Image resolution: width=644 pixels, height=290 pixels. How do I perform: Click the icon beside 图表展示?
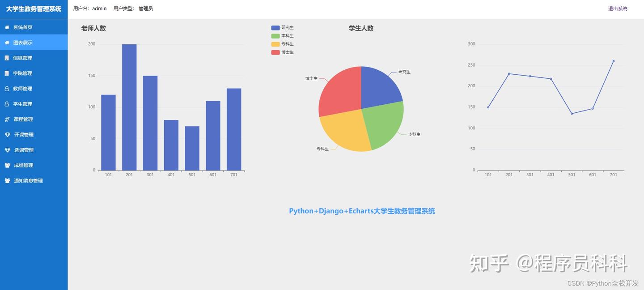pyautogui.click(x=7, y=43)
